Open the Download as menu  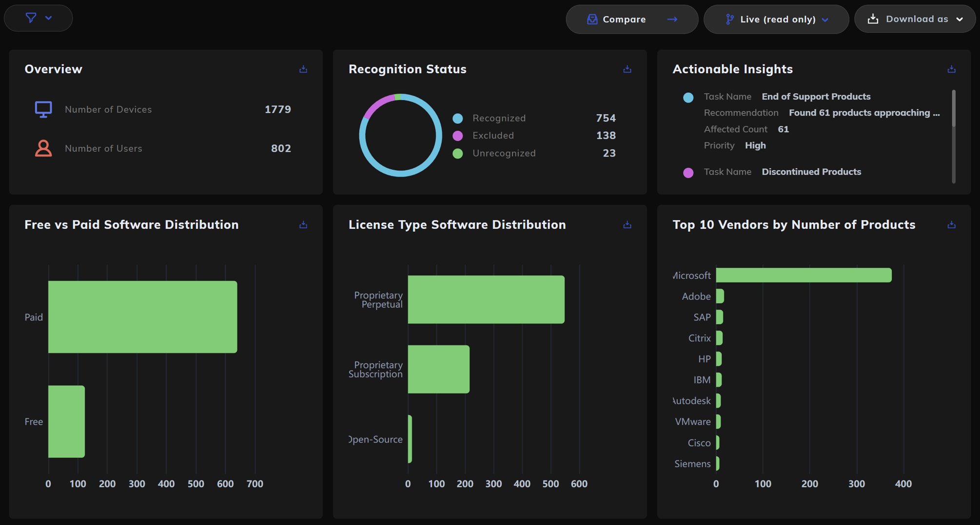coord(915,19)
